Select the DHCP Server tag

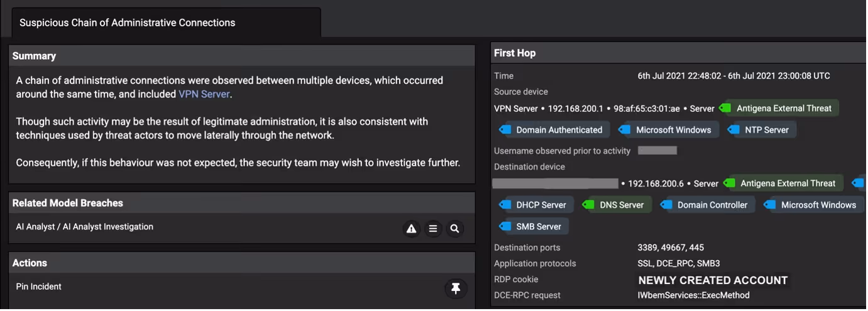coord(536,205)
